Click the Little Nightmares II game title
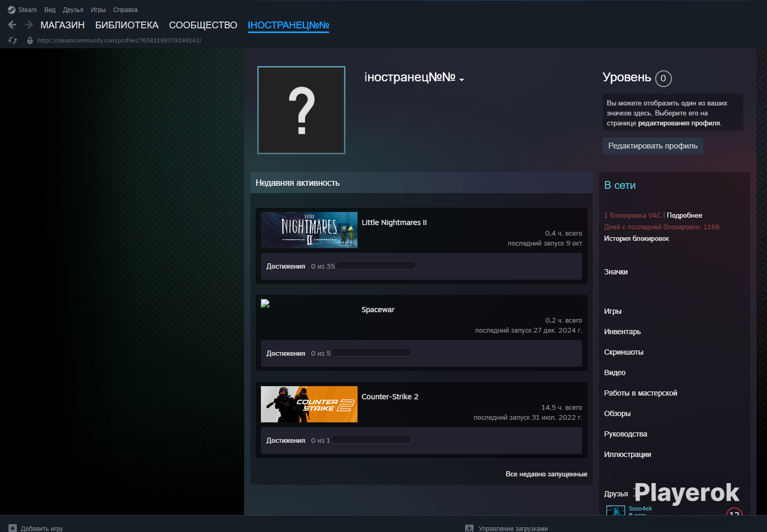 click(x=394, y=222)
